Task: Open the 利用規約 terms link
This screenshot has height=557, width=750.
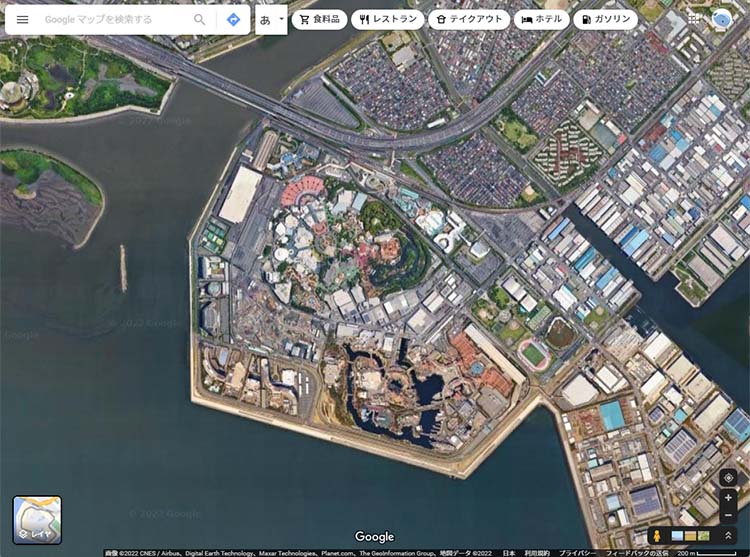Action: (537, 553)
